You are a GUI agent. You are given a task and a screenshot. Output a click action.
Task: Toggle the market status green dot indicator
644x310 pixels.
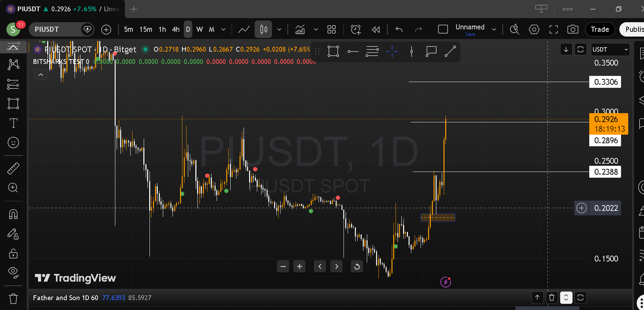click(145, 49)
